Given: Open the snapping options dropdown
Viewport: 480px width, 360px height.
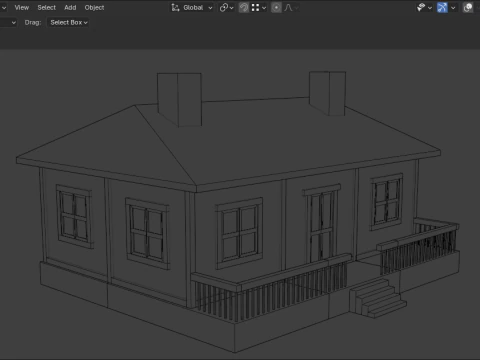Looking at the screenshot, I should point(259,7).
